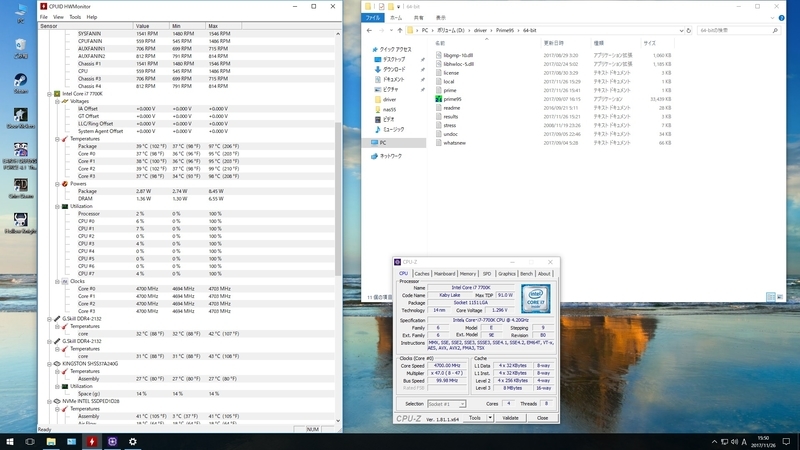Collapse the Intel Core i7 7700K node
The image size is (800, 450).
tap(49, 94)
